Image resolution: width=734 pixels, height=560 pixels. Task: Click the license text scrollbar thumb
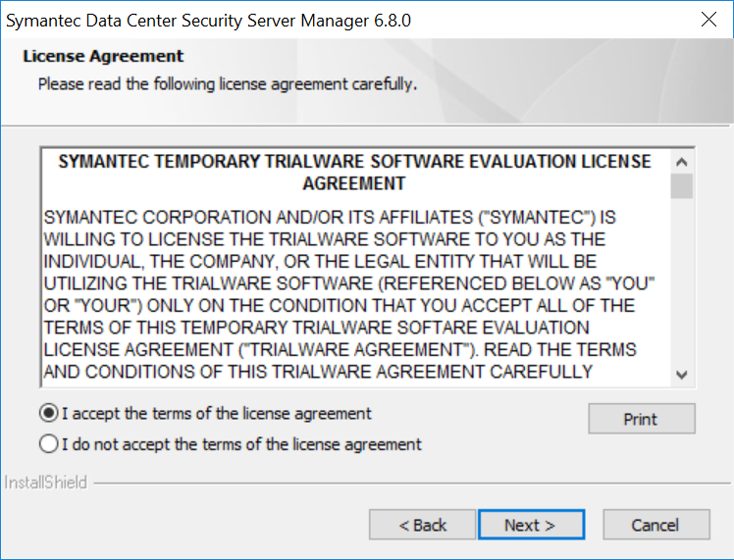[682, 186]
